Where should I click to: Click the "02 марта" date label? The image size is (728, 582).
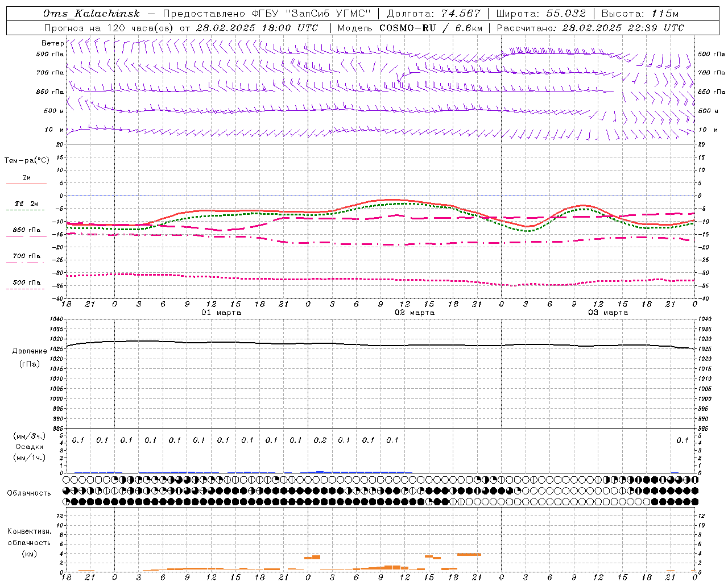[415, 313]
